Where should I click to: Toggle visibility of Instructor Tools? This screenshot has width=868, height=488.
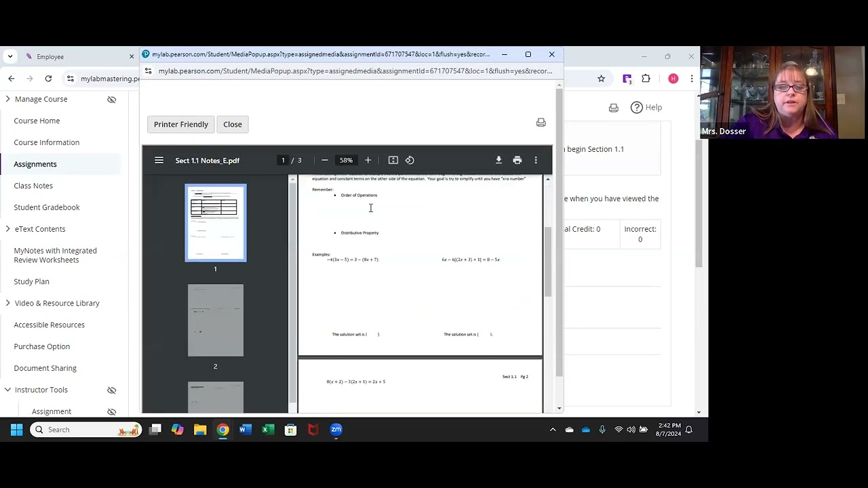tap(112, 390)
